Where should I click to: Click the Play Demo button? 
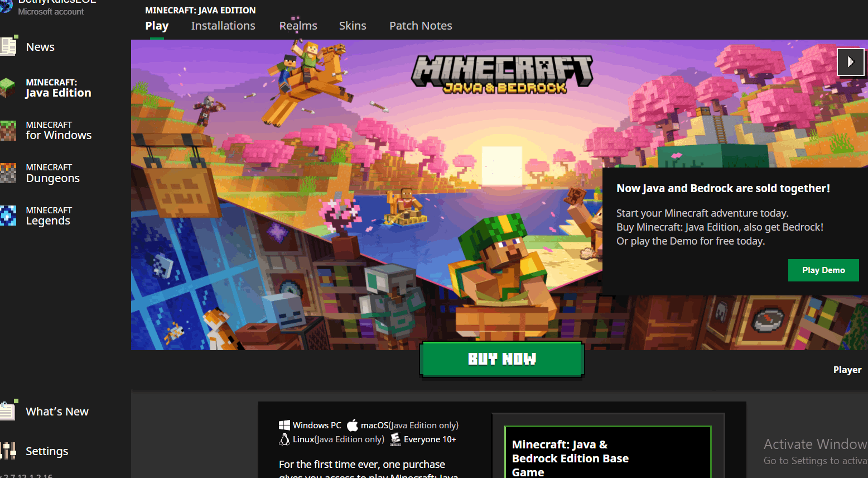coord(823,270)
